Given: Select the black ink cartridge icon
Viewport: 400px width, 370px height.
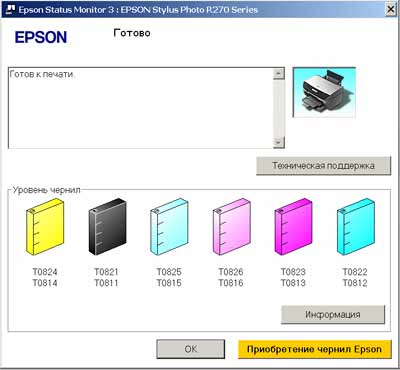Looking at the screenshot, I should coord(107,227).
